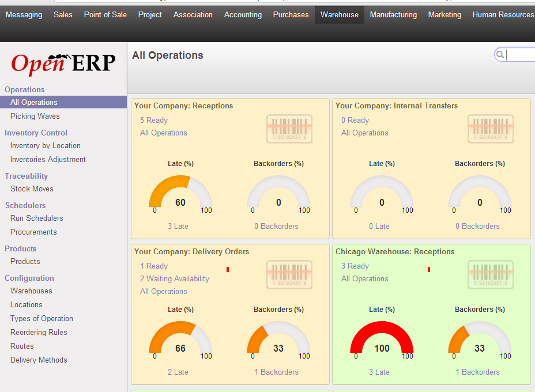Click the barcode icon in Internal Transfers card
This screenshot has width=535, height=392.
click(x=490, y=129)
